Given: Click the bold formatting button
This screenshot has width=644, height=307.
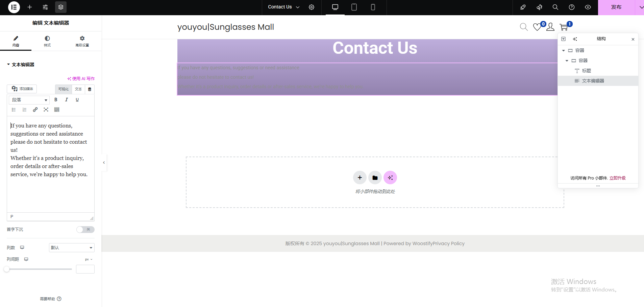Looking at the screenshot, I should [56, 100].
